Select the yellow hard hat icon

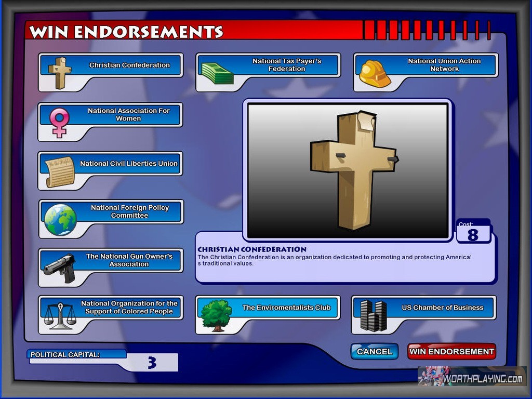375,73
